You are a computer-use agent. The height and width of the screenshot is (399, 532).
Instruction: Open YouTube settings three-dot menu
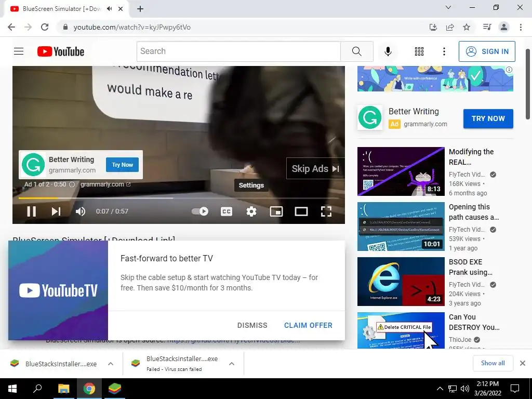pos(444,51)
